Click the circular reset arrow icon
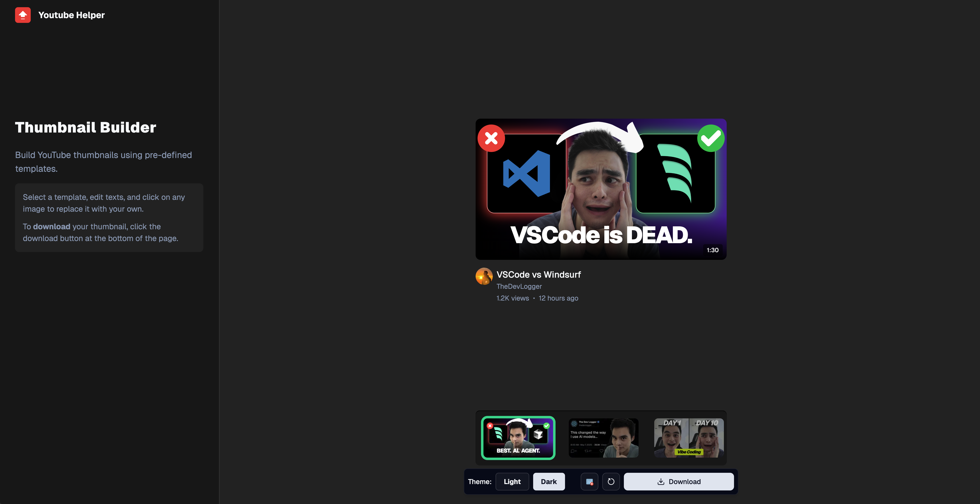This screenshot has height=504, width=980. point(611,482)
